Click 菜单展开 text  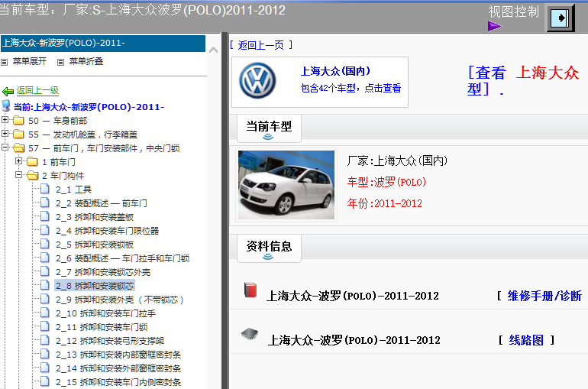pos(30,61)
